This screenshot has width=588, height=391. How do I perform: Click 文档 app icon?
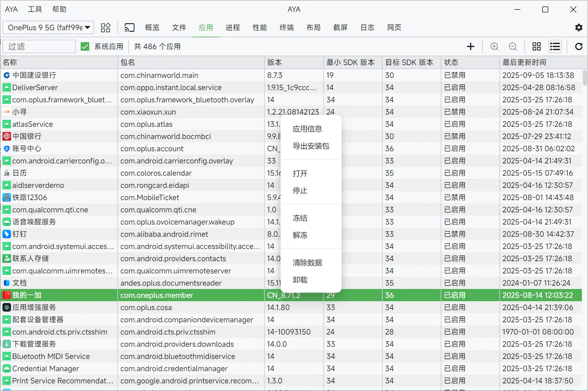(x=7, y=283)
